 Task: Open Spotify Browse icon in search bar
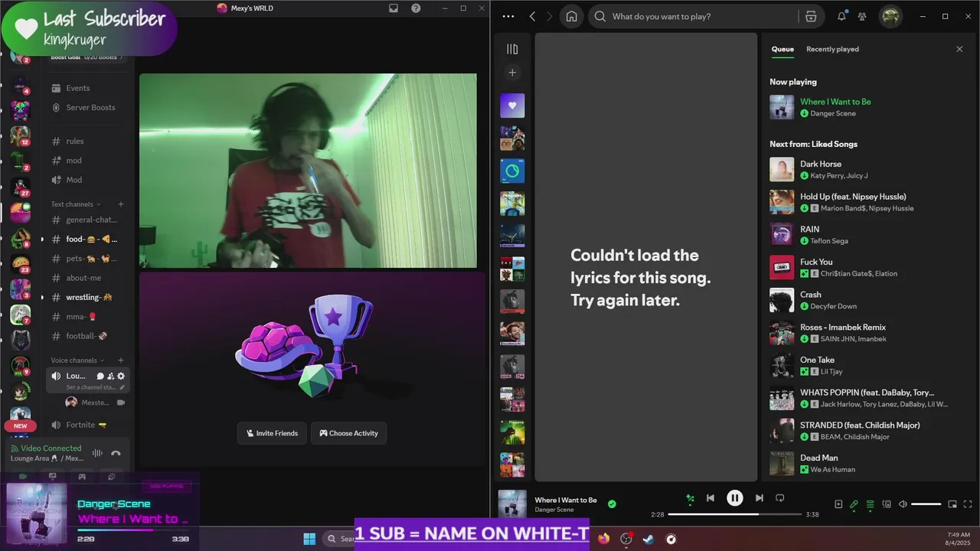(x=811, y=16)
